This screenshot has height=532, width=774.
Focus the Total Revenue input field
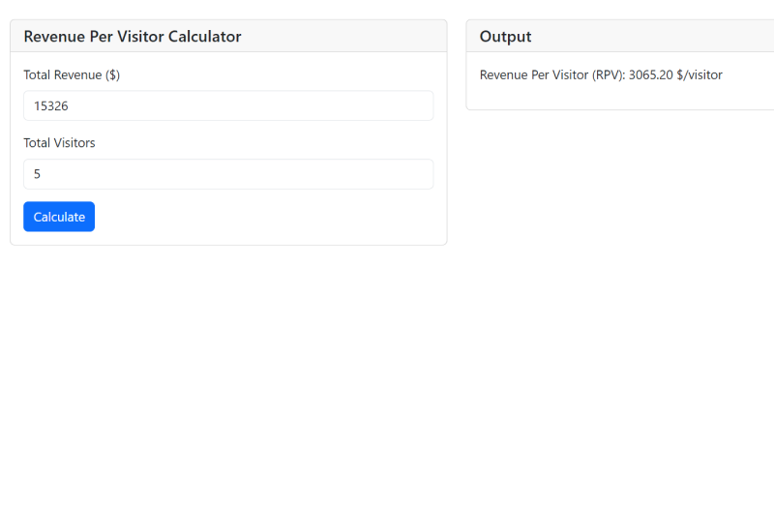click(228, 105)
